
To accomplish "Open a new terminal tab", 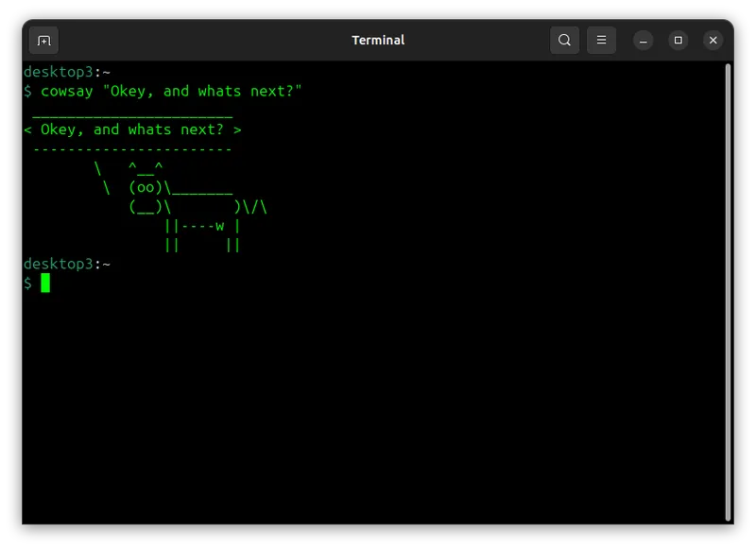I will pyautogui.click(x=43, y=41).
